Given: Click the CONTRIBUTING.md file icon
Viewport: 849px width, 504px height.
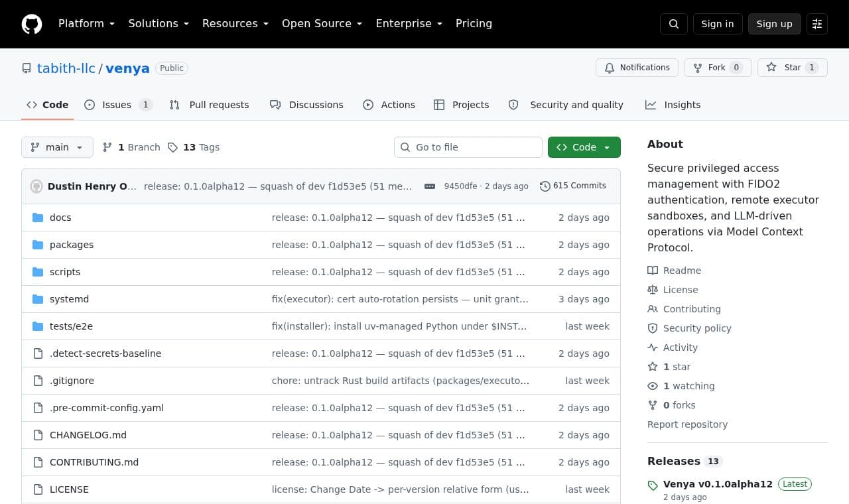Looking at the screenshot, I should (38, 462).
